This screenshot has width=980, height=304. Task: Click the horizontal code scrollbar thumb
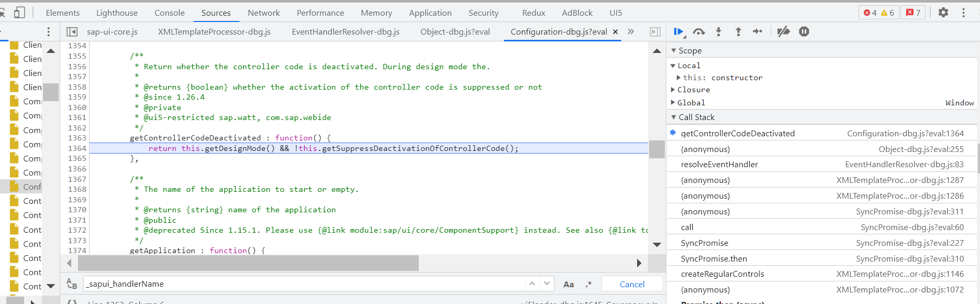248,263
